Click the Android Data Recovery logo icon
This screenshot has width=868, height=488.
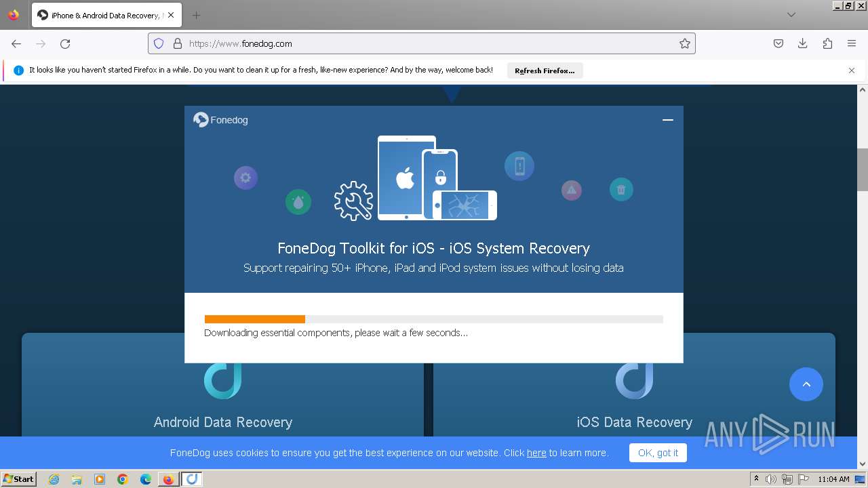(223, 381)
